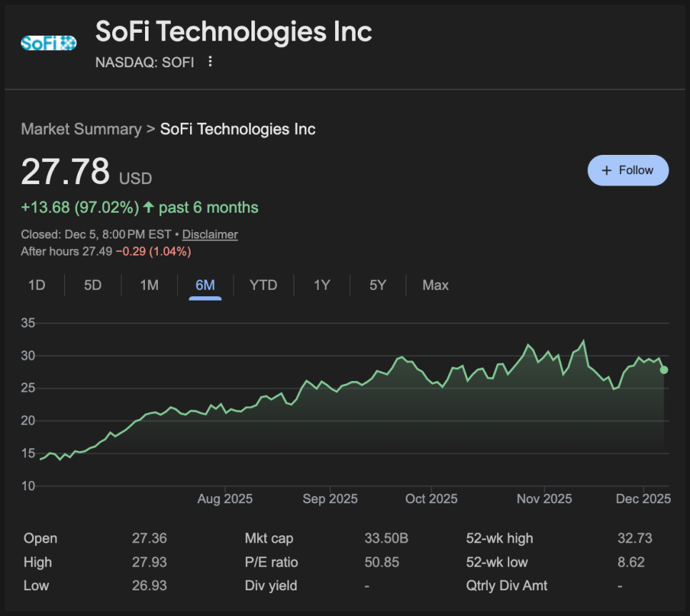690x616 pixels.
Task: Open the three-dot more options menu
Action: (x=210, y=61)
